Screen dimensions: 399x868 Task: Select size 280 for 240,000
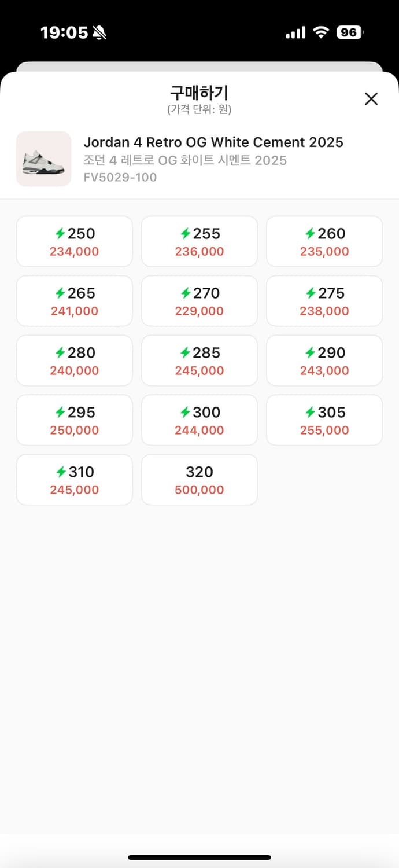point(75,361)
